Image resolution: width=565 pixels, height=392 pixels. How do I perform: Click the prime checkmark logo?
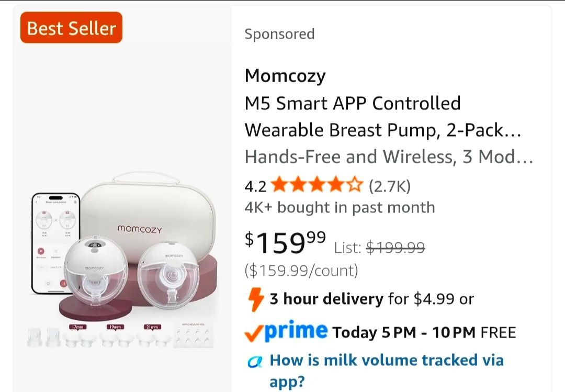click(286, 331)
